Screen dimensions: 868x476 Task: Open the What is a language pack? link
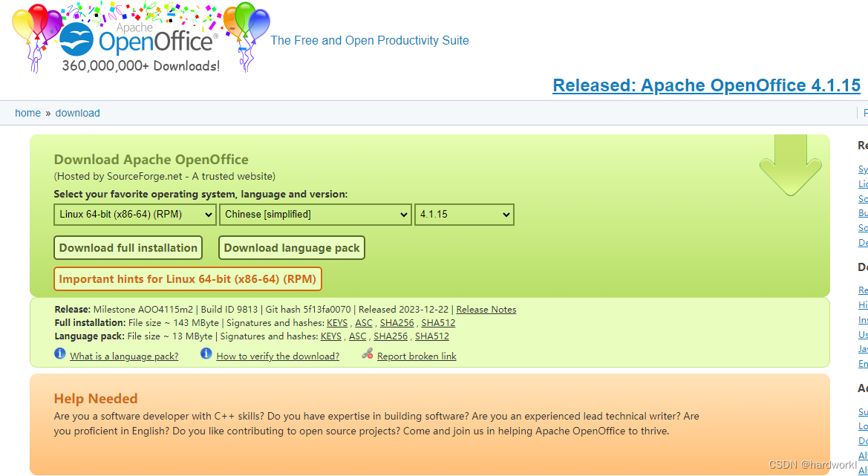[x=124, y=356]
